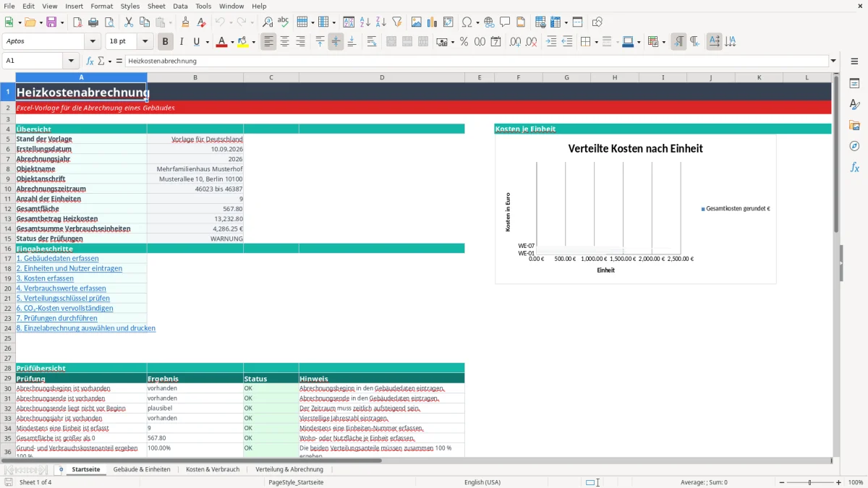Image resolution: width=868 pixels, height=488 pixels.
Task: Click the Print icon
Action: [93, 22]
